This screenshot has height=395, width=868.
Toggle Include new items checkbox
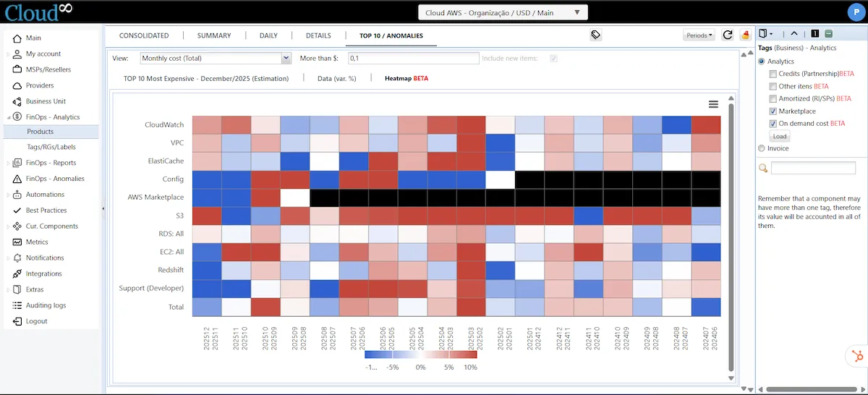[x=554, y=58]
